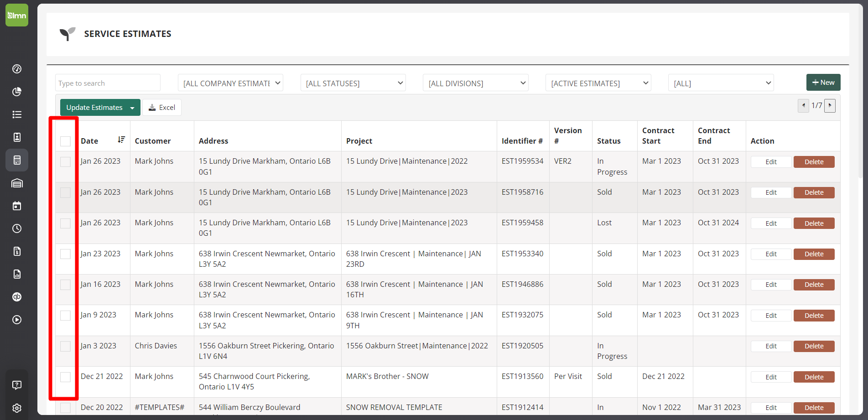Click the Status column header
The height and width of the screenshot is (420, 868).
tap(608, 141)
